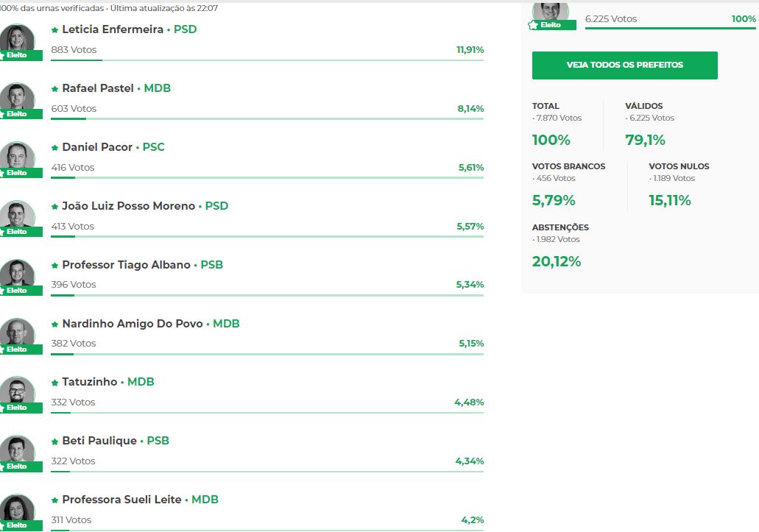Click Rafael Pastel's candidate photo
Screen dimensions: 759x532
(17, 97)
